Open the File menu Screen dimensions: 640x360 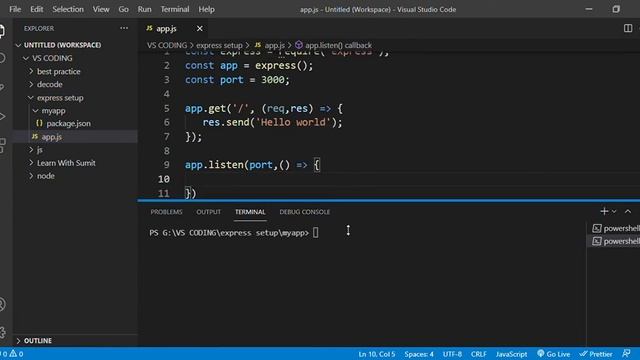pyautogui.click(x=15, y=9)
